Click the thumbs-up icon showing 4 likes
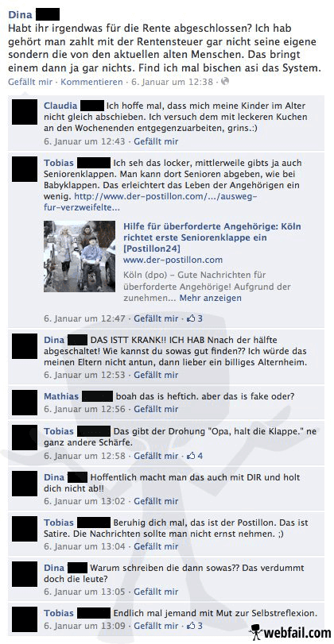The height and width of the screenshot is (644, 334). click(191, 456)
